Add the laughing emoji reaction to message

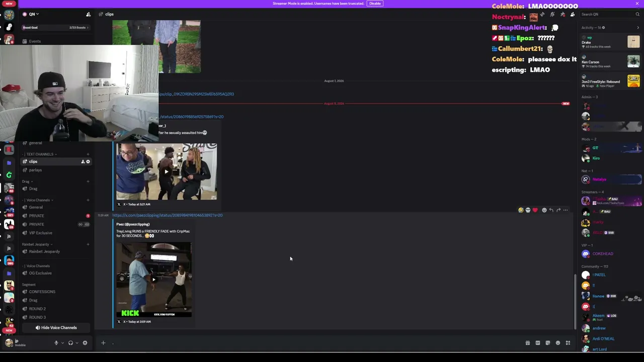521,210
